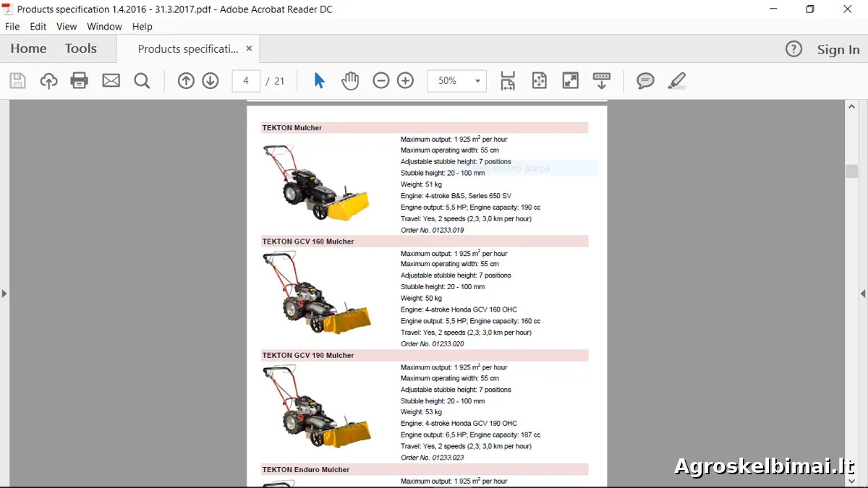Expand the left navigation pane arrow
868x488 pixels.
(x=4, y=294)
